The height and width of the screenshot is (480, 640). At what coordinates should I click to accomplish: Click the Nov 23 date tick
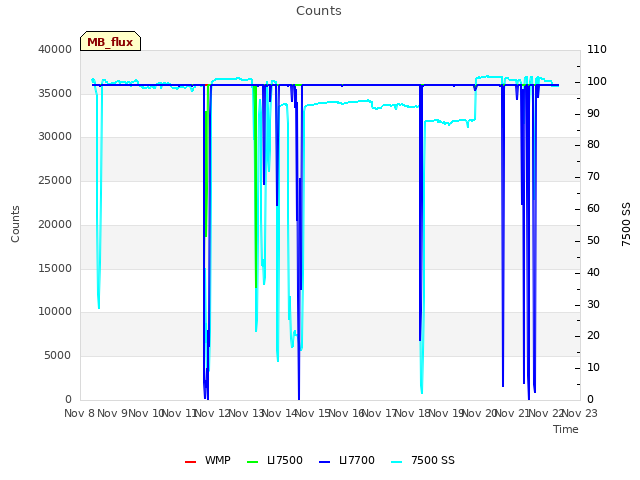[580, 414]
